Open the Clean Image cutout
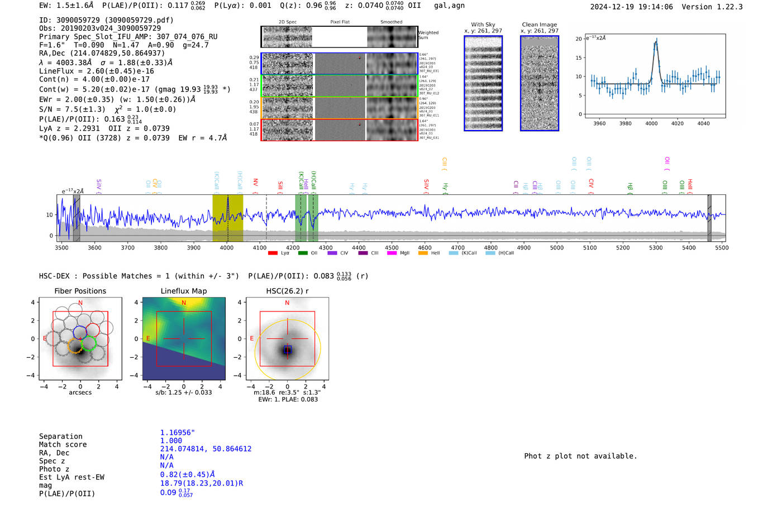Viewport: 782px width, 532px height. click(539, 83)
